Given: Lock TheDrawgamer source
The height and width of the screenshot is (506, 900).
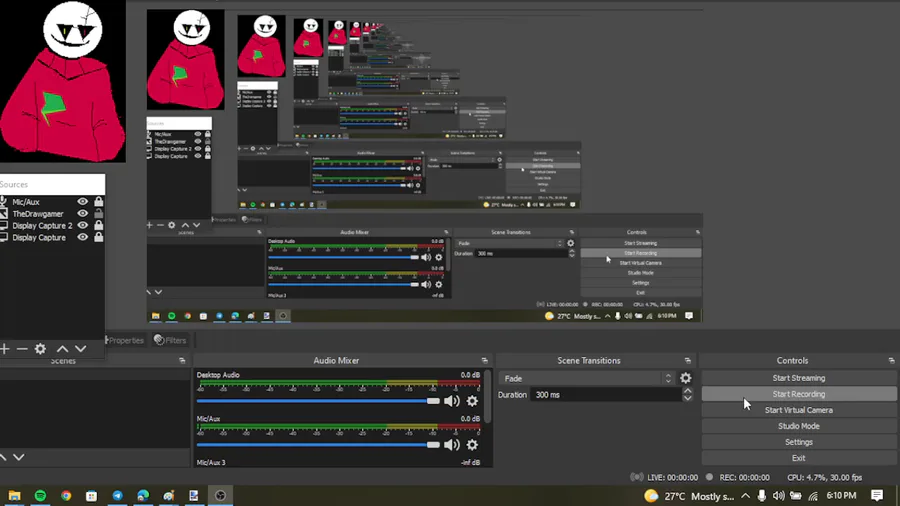Looking at the screenshot, I should (99, 213).
